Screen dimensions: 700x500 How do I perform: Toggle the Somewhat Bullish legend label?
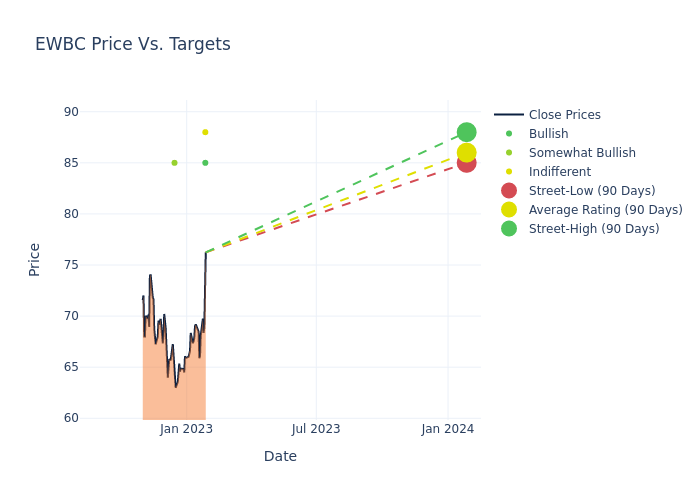tap(582, 153)
